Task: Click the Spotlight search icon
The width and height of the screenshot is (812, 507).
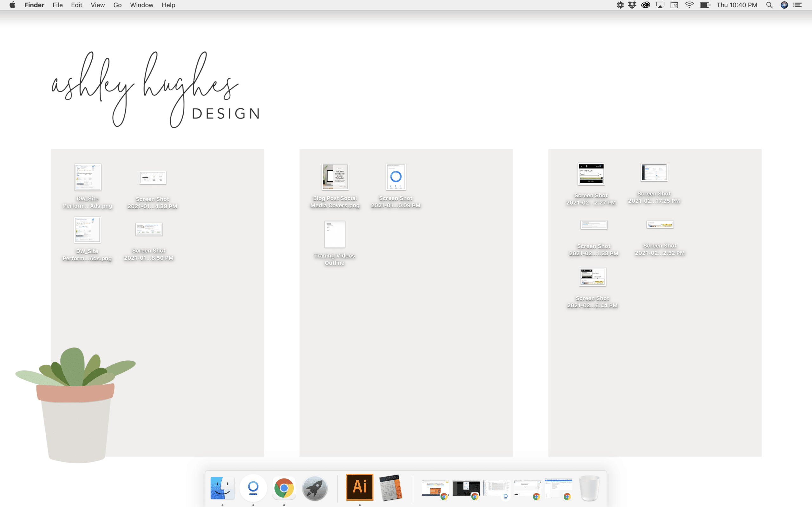Action: (769, 5)
